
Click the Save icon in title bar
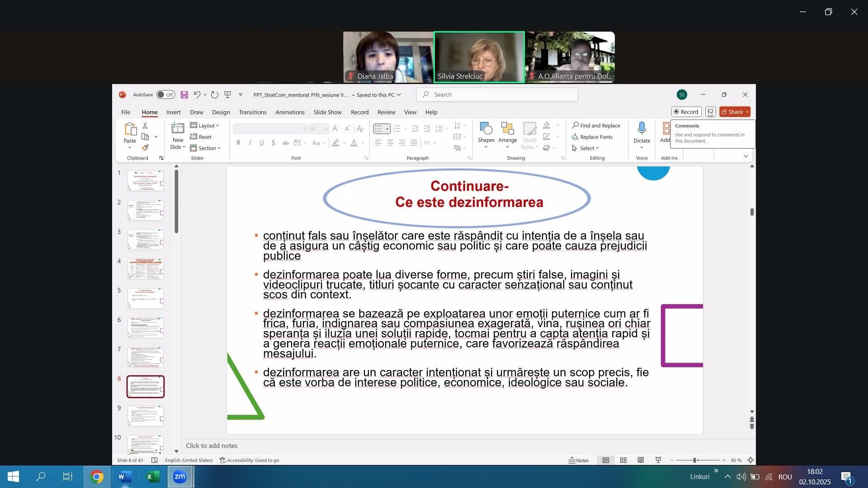point(184,95)
